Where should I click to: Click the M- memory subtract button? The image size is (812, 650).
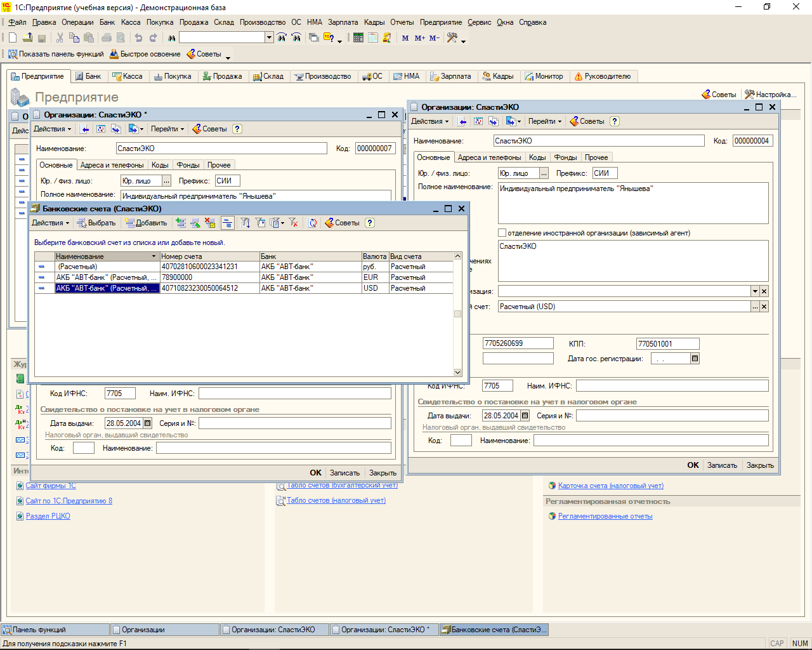[x=435, y=38]
